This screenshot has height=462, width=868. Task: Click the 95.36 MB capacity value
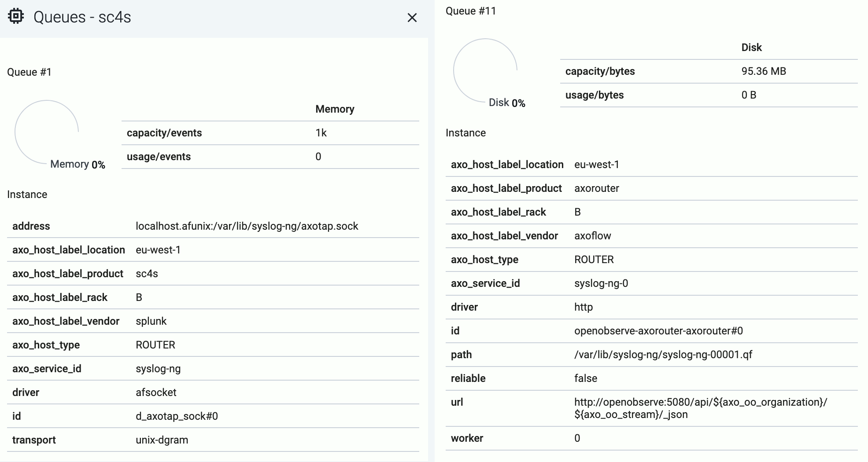pyautogui.click(x=764, y=71)
